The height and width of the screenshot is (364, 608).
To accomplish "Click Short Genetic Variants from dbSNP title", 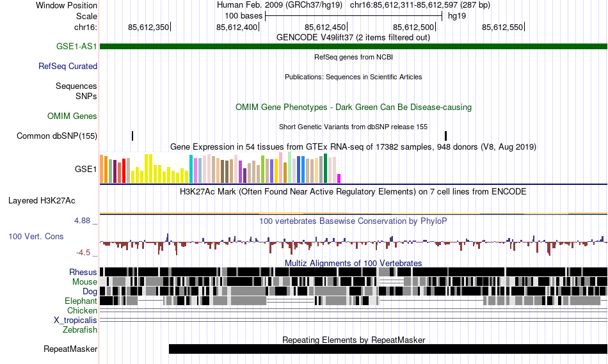I will tap(353, 127).
